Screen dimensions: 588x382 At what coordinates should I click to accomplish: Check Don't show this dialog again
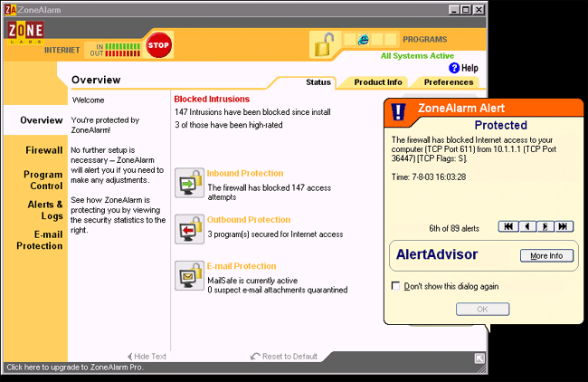point(395,286)
